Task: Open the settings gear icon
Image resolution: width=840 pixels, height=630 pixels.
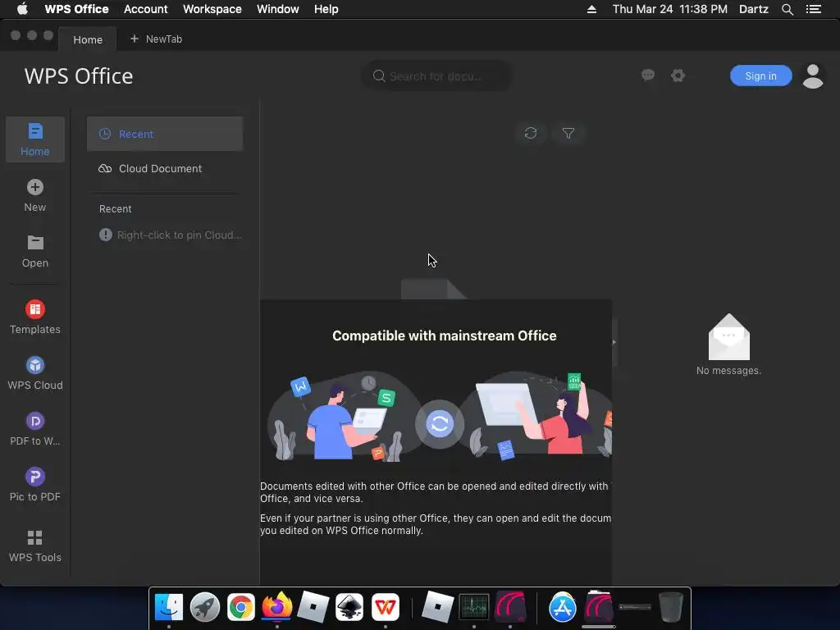Action: point(678,75)
